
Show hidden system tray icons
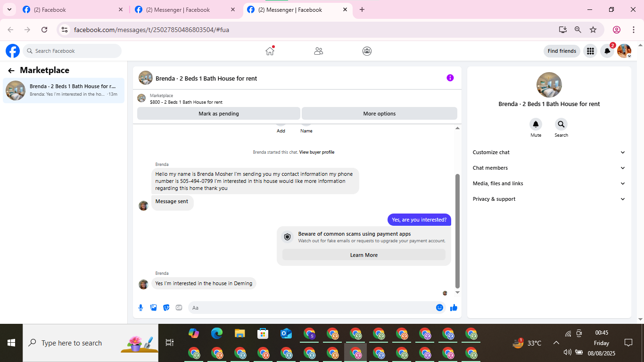click(x=556, y=343)
